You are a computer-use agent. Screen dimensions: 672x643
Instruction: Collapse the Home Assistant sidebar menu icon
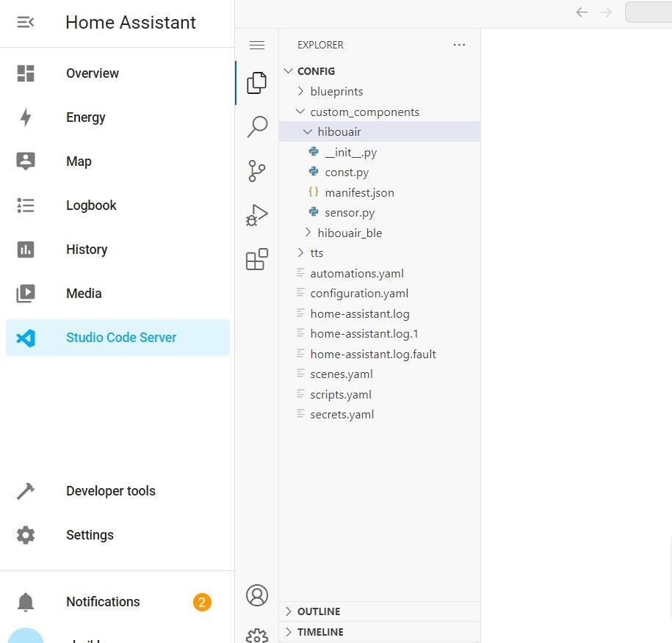(25, 22)
